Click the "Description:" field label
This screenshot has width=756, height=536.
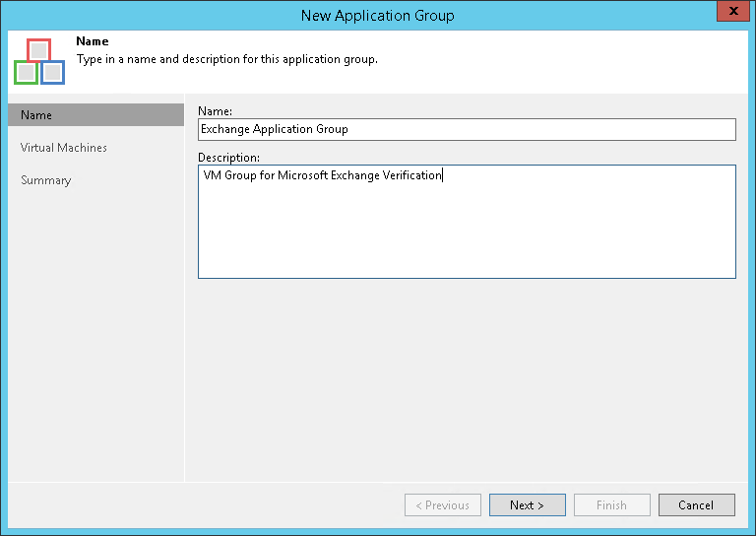click(x=228, y=157)
